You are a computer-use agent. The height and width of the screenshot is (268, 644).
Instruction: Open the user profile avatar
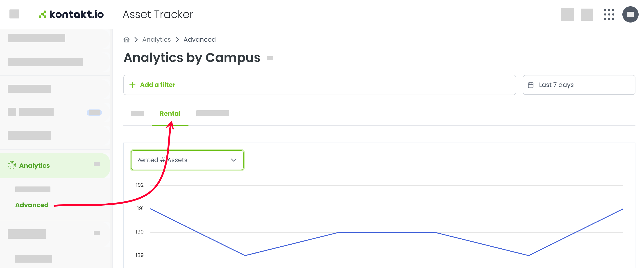630,14
